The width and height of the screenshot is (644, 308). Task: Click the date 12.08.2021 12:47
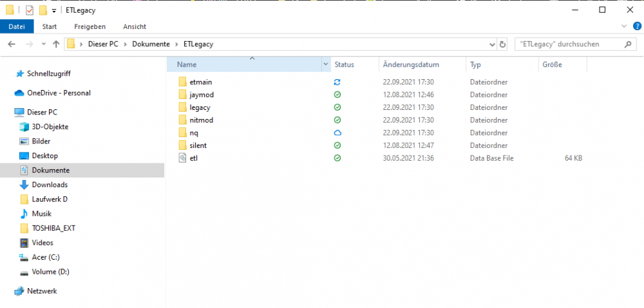(408, 145)
